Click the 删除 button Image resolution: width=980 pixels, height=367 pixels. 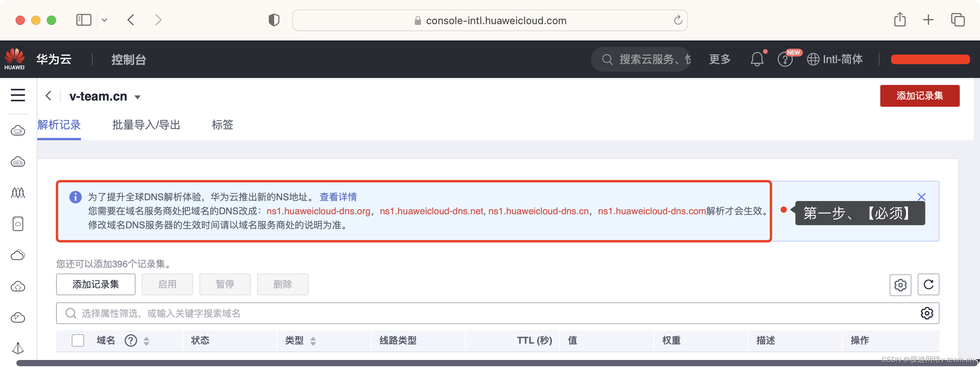(x=283, y=284)
